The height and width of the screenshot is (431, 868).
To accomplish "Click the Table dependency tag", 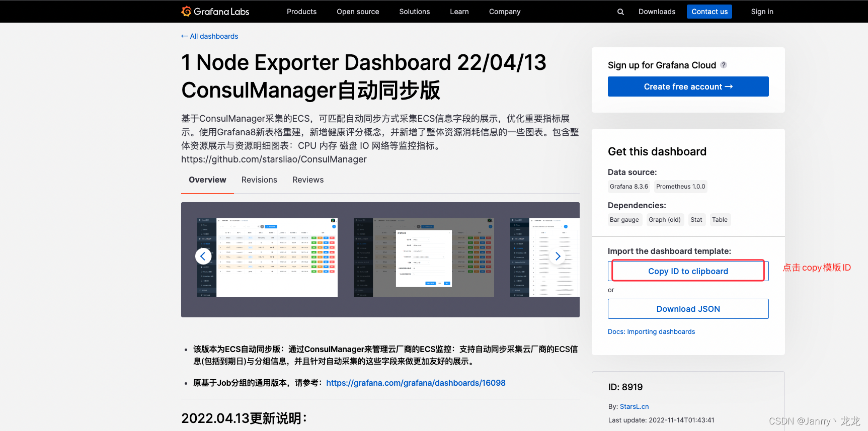I will (x=720, y=220).
